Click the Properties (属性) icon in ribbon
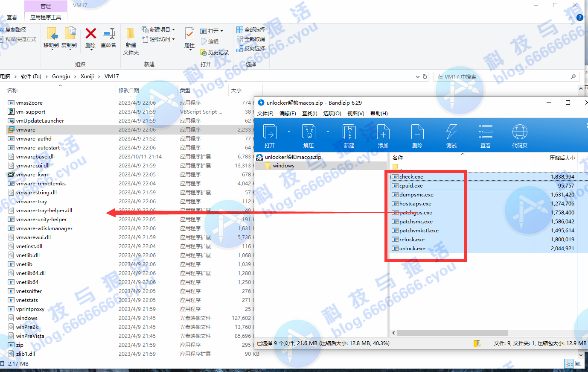588x372 pixels. [189, 33]
